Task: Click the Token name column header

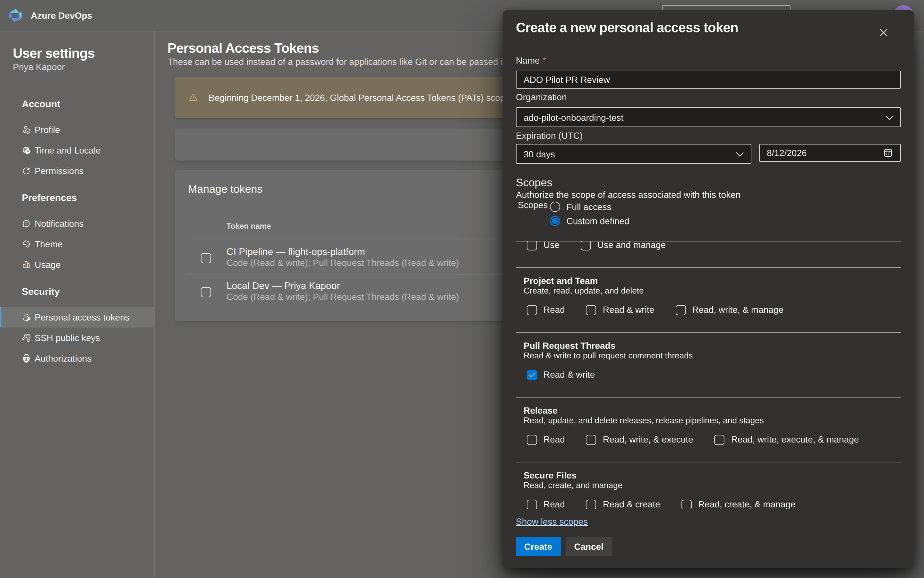Action: click(249, 226)
